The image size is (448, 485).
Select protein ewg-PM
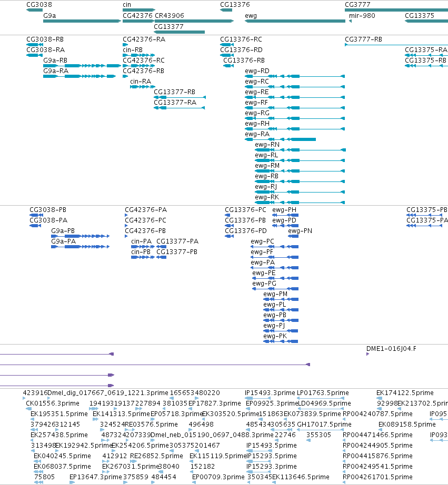click(x=281, y=299)
